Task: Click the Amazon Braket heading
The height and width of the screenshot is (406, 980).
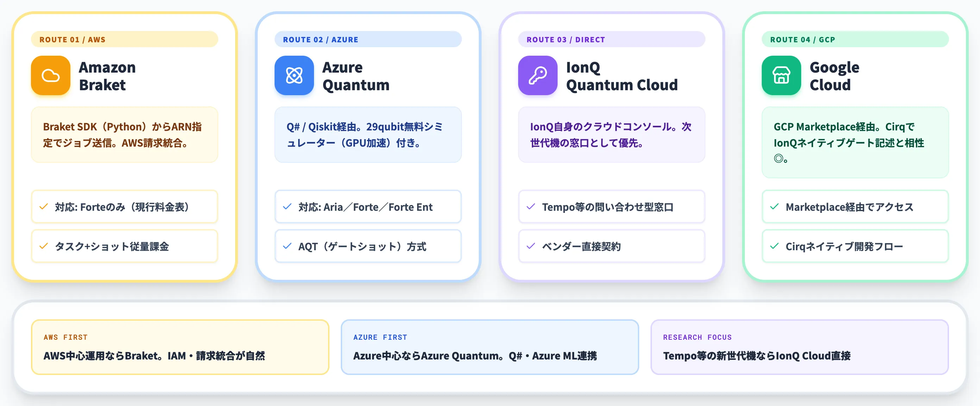Action: (x=107, y=76)
